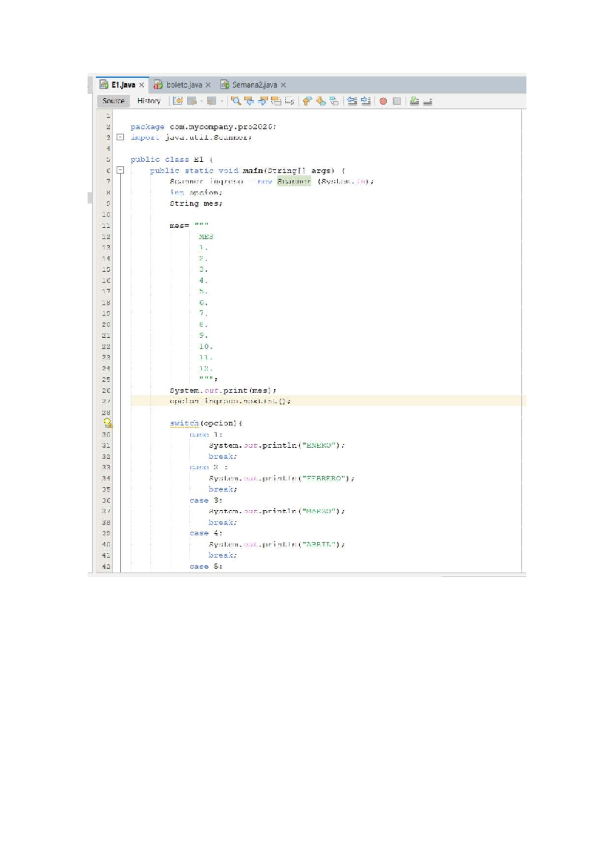
Task: Click the Back navigation icon
Action: pyautogui.click(x=192, y=101)
